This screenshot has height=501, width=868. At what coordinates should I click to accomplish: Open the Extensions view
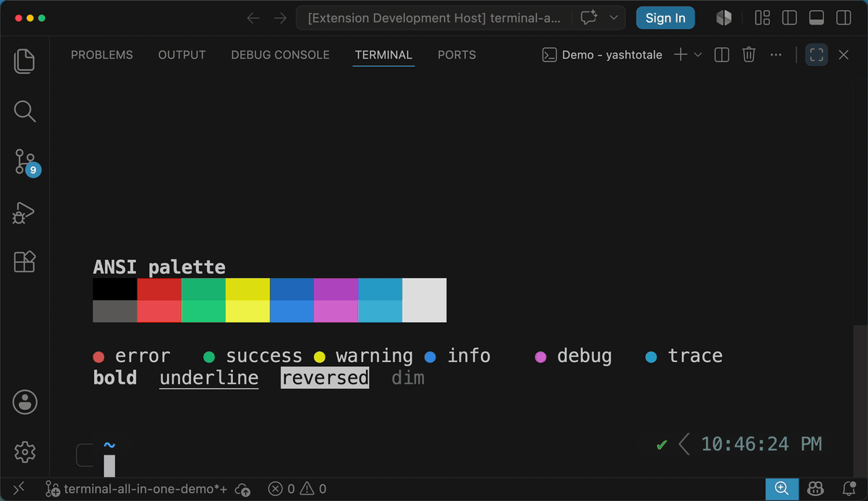click(x=25, y=261)
